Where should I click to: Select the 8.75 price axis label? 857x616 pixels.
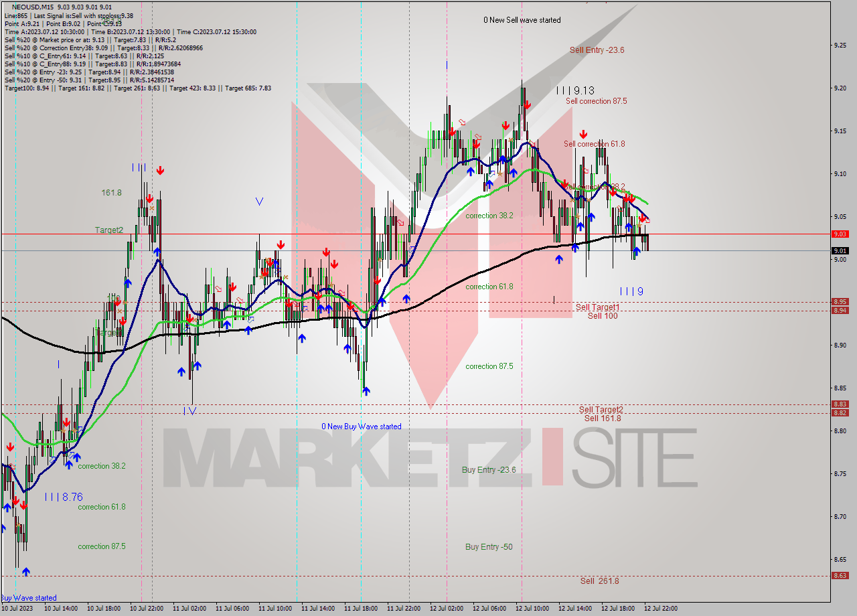point(842,474)
